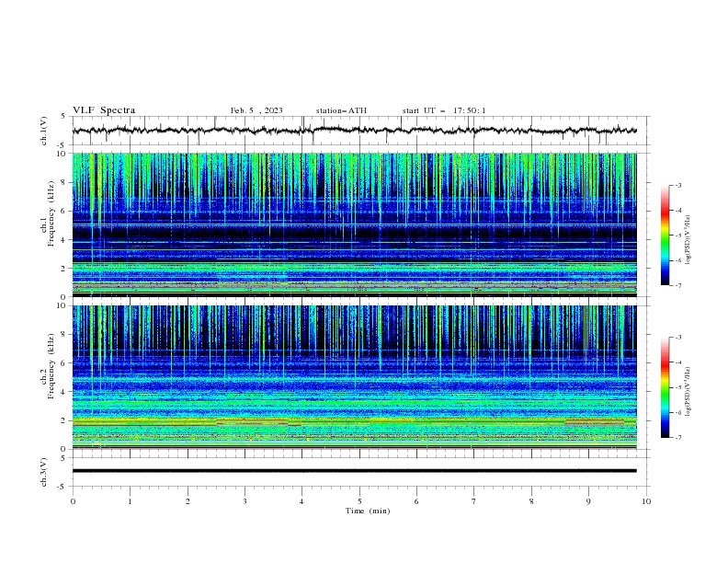The width and height of the screenshot is (728, 563).
Task: Click the ch.1 voltage waveform trace
Action: pos(354,131)
